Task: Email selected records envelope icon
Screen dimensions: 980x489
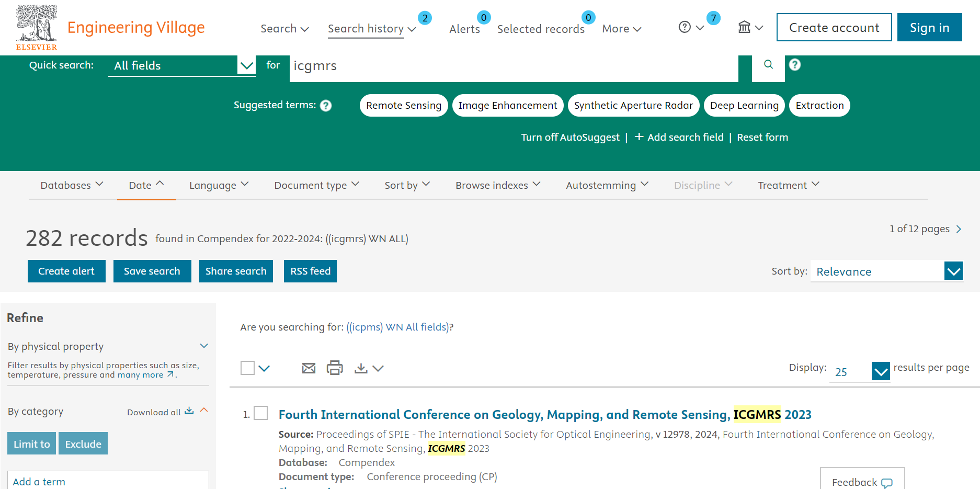Action: pos(309,368)
